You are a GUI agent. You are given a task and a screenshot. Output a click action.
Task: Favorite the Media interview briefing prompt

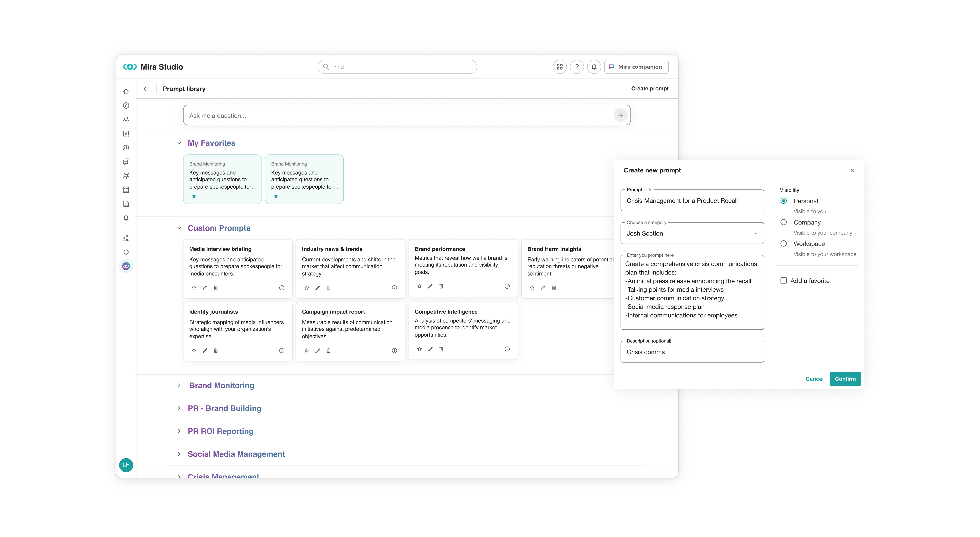194,288
